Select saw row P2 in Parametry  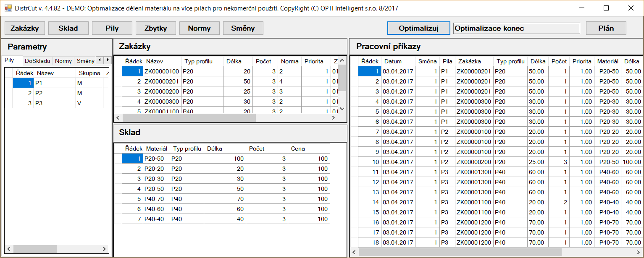57,93
